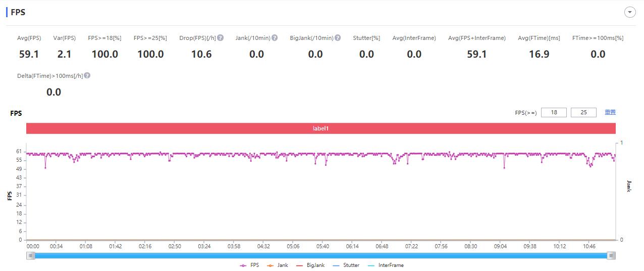Click help icon beside BigJank(/10min)
Viewport: 644px width, 271px height.
(338, 38)
